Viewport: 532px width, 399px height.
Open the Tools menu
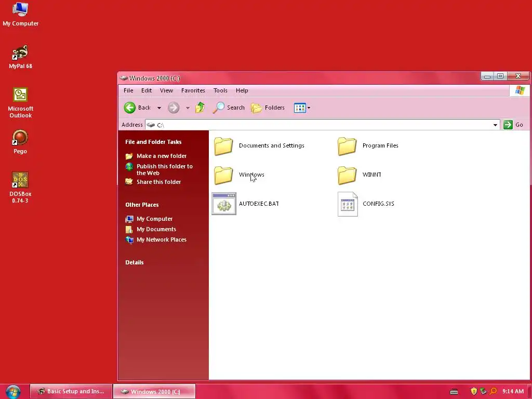click(220, 90)
